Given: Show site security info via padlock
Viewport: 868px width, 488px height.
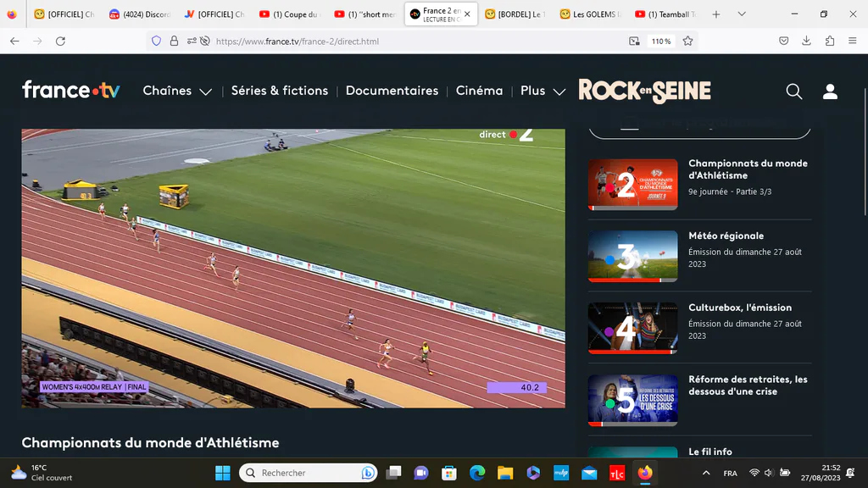Looking at the screenshot, I should 174,41.
